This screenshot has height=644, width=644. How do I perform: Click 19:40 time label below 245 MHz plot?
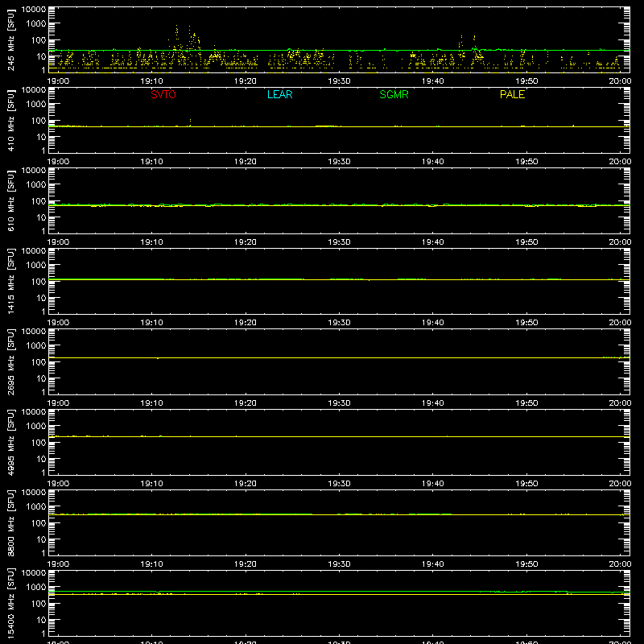pyautogui.click(x=433, y=81)
